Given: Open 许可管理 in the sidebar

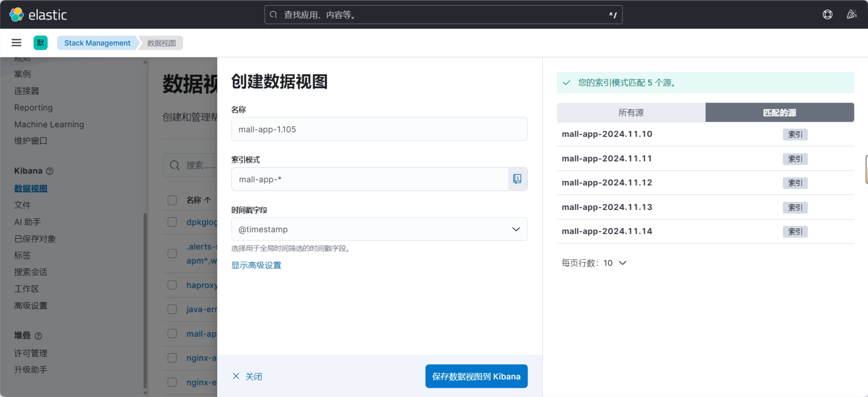Looking at the screenshot, I should pyautogui.click(x=31, y=353).
